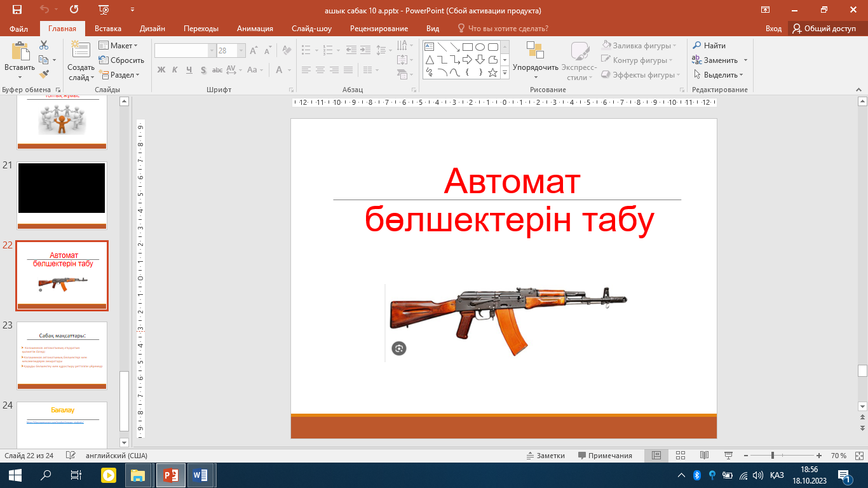Viewport: 868px width, 488px height.
Task: Open the font name dropdown arrow
Action: coord(212,51)
